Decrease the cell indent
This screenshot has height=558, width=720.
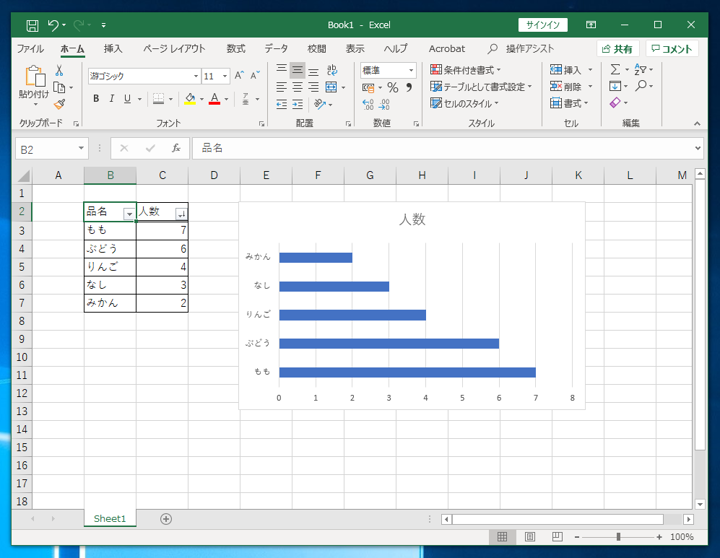point(281,105)
